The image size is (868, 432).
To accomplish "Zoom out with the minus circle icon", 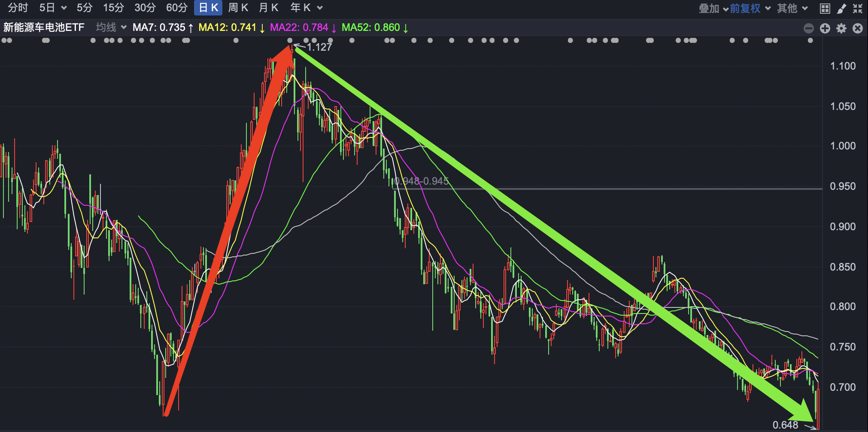I will [x=808, y=28].
